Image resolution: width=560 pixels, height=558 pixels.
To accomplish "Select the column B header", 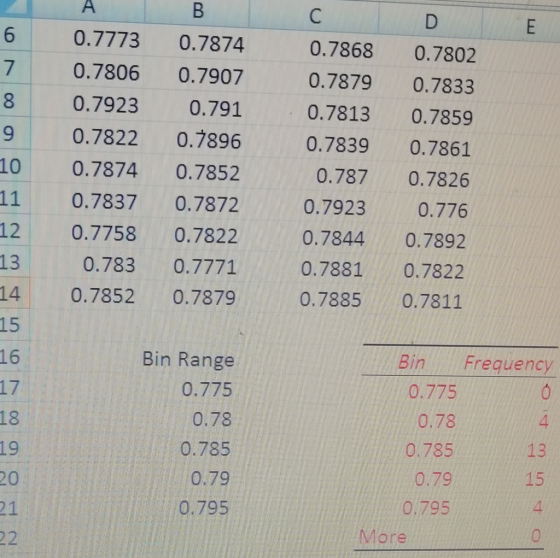I will (x=198, y=11).
